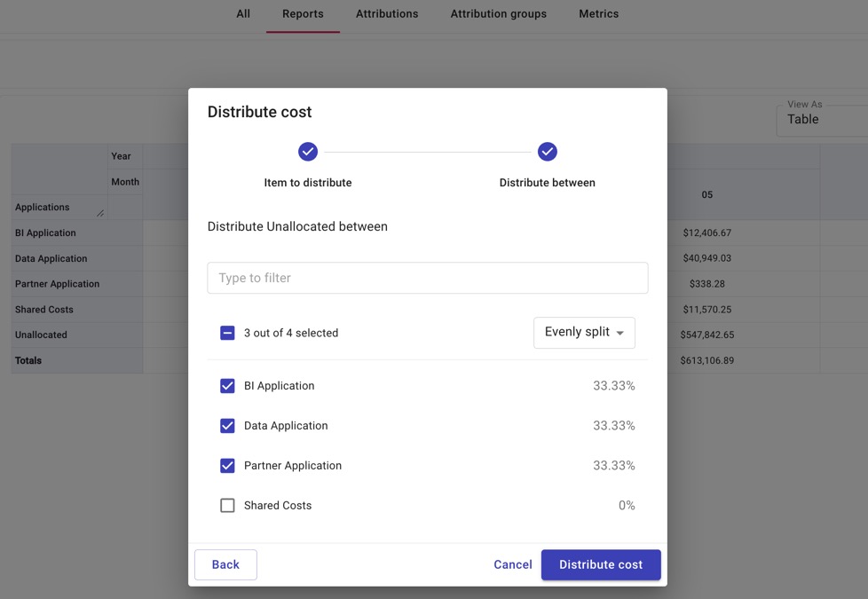The width and height of the screenshot is (868, 599).
Task: Go to the Attribution groups tab
Action: pyautogui.click(x=499, y=14)
